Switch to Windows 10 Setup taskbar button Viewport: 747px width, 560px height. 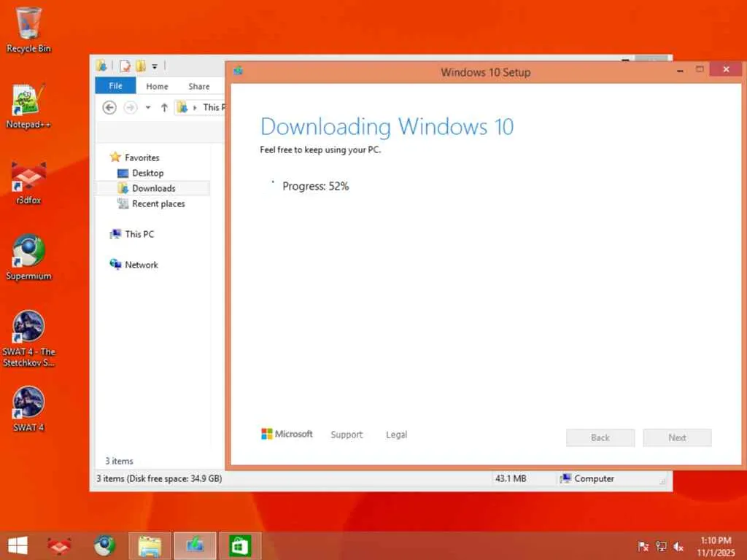tap(195, 545)
